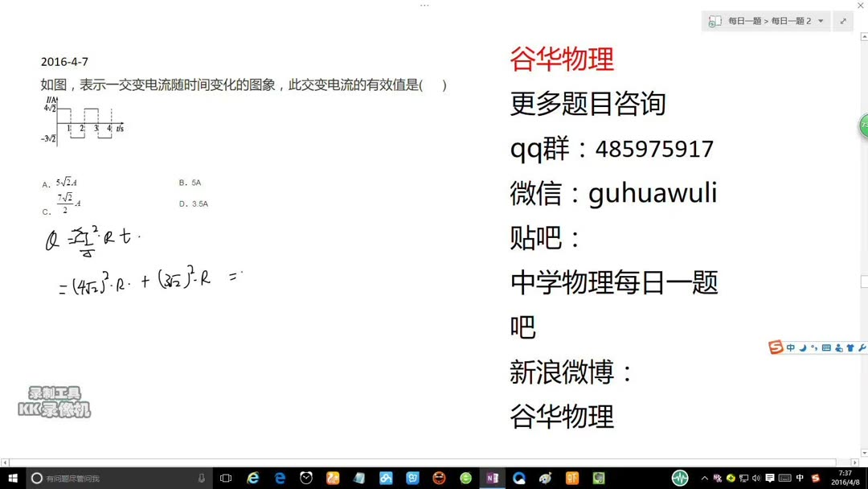The height and width of the screenshot is (489, 868).
Task: Toggle Chinese/English input with the 中 button
Action: point(791,347)
